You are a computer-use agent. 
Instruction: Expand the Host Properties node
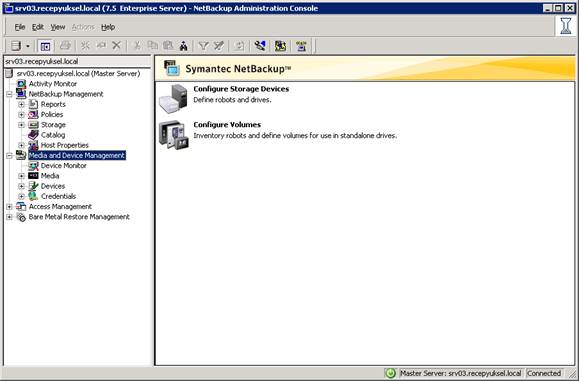21,145
